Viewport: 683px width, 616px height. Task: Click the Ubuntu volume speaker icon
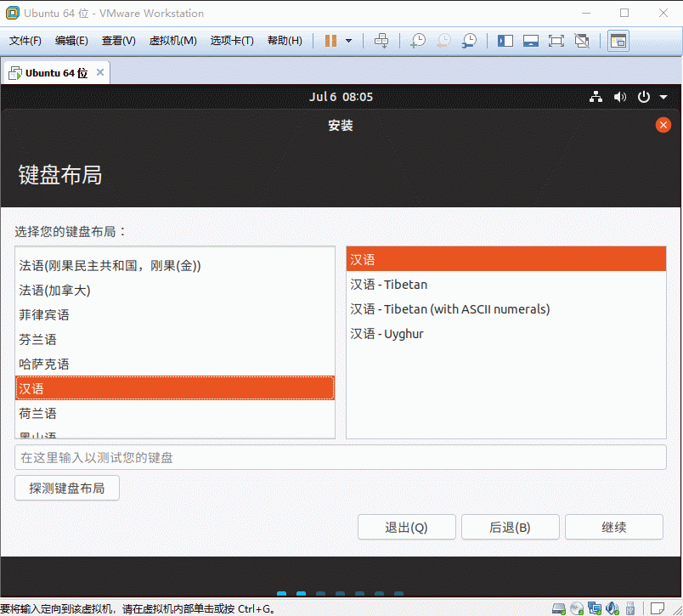tap(620, 98)
